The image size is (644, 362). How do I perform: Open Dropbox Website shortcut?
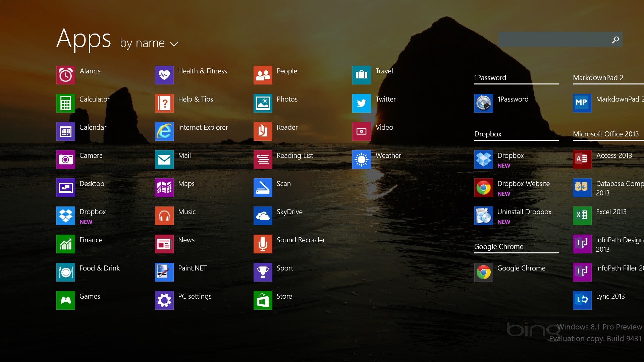click(515, 188)
